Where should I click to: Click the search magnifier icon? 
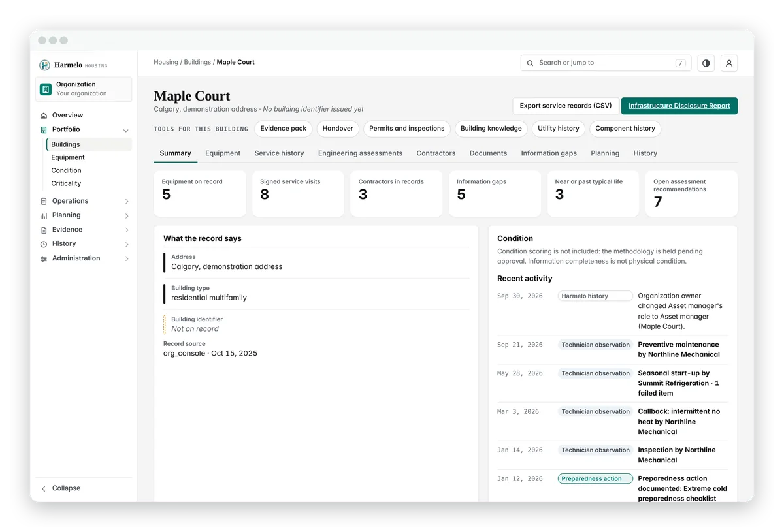point(531,63)
